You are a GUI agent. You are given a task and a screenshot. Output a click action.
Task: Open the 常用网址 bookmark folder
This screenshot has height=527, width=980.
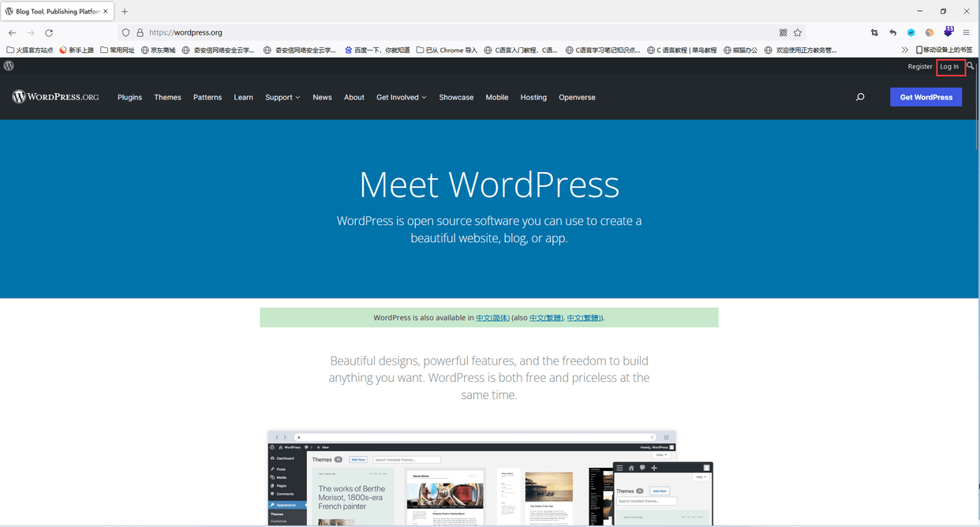[x=118, y=50]
